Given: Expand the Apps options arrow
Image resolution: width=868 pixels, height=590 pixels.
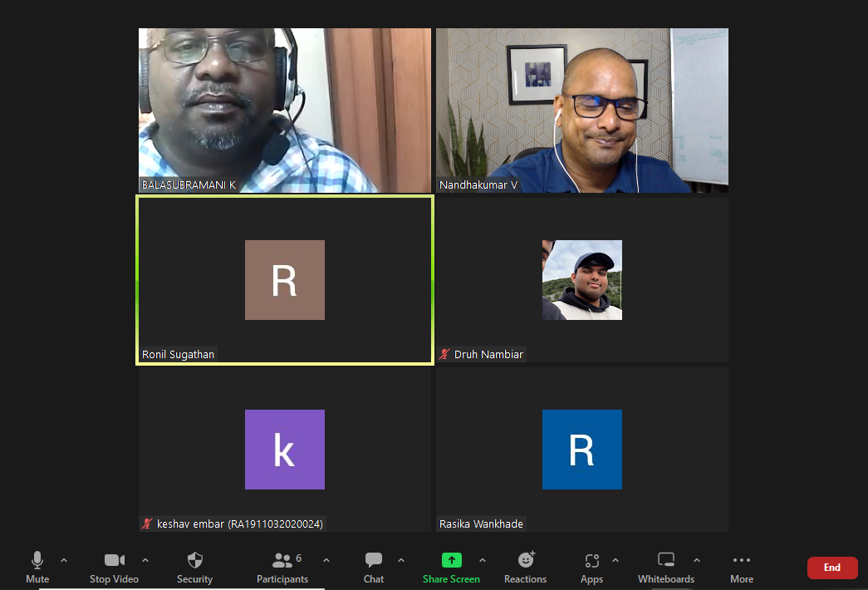Looking at the screenshot, I should pyautogui.click(x=615, y=560).
